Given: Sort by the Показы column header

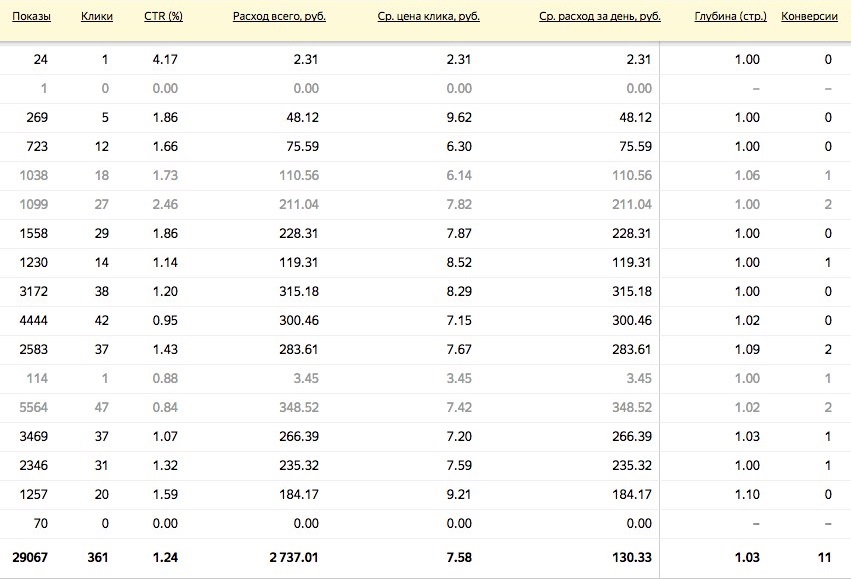Looking at the screenshot, I should click(x=31, y=17).
